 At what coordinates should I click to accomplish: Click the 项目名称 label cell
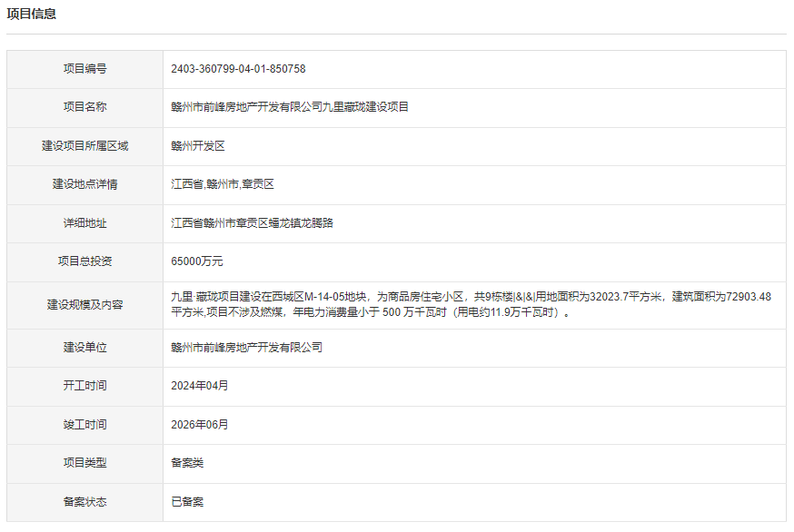(85, 107)
